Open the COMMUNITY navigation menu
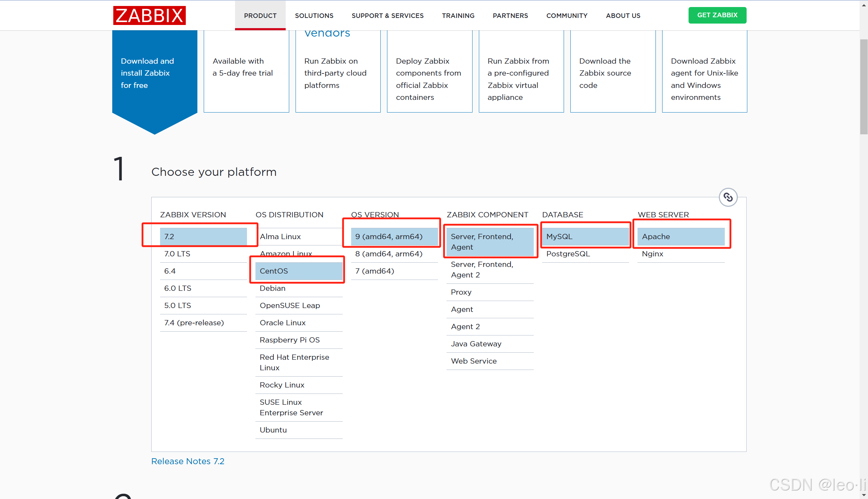 click(x=566, y=15)
